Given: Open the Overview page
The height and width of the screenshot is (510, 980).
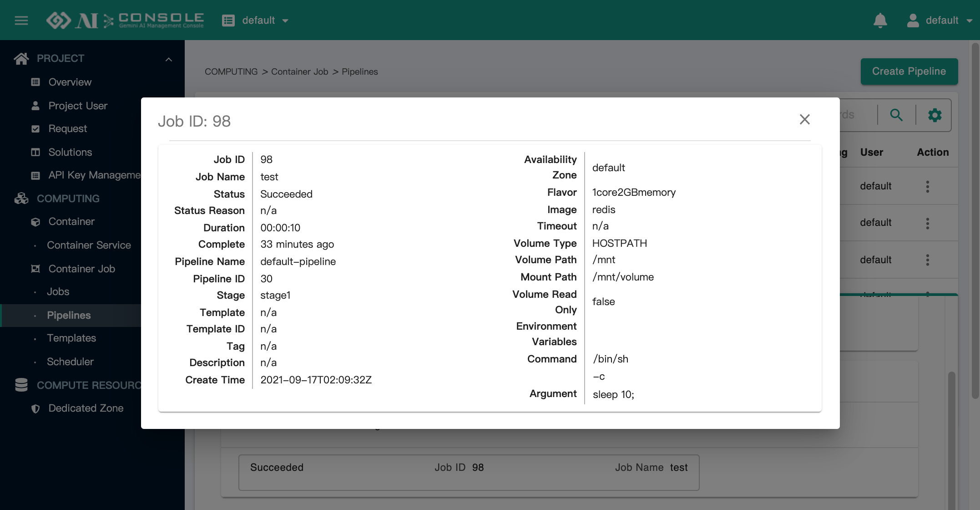Looking at the screenshot, I should 70,82.
